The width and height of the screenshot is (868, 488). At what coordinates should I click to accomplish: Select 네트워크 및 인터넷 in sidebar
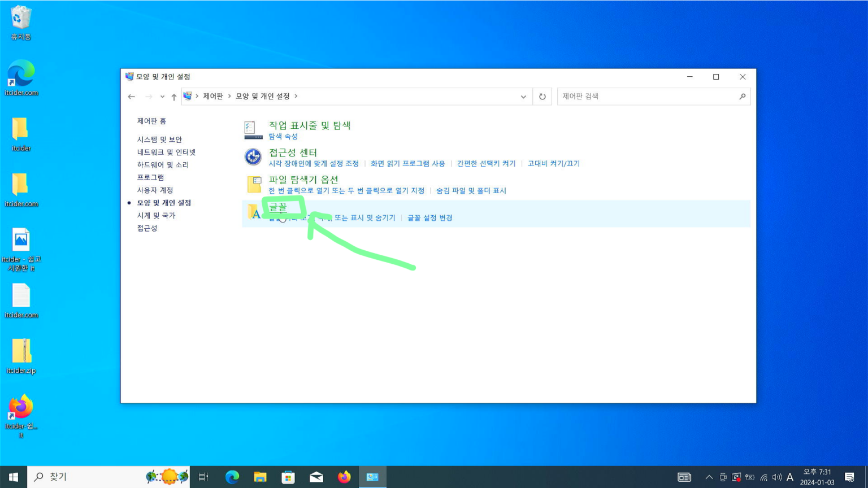pos(166,152)
